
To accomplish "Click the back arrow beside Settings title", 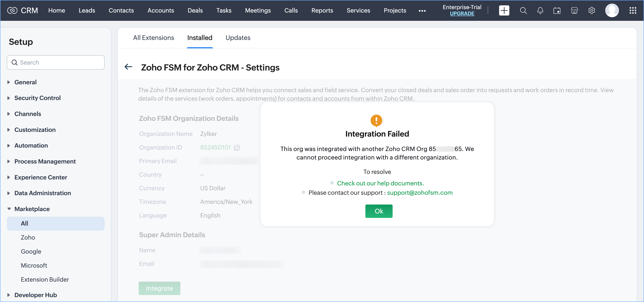I will click(x=128, y=67).
